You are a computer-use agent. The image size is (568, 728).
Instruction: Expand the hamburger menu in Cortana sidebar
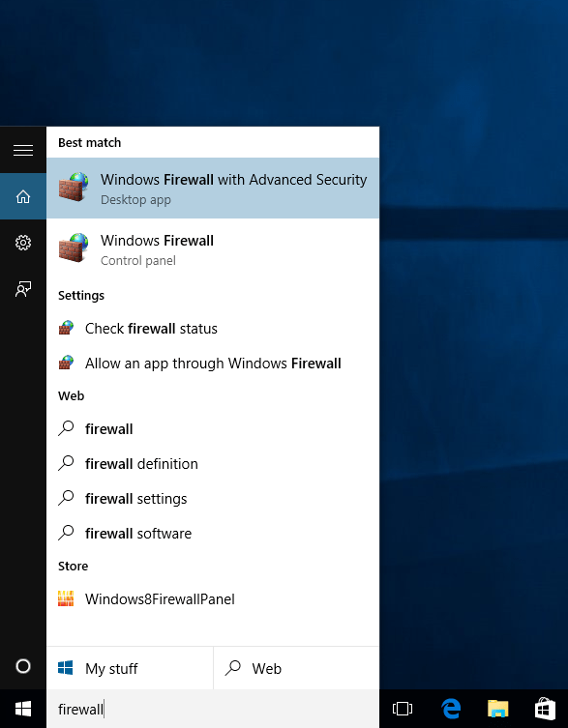[x=23, y=150]
